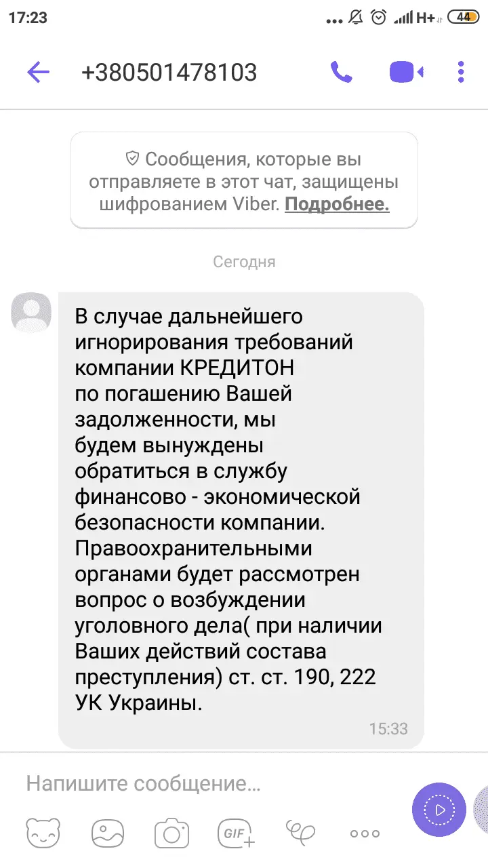Start a voice call with this number

341,72
